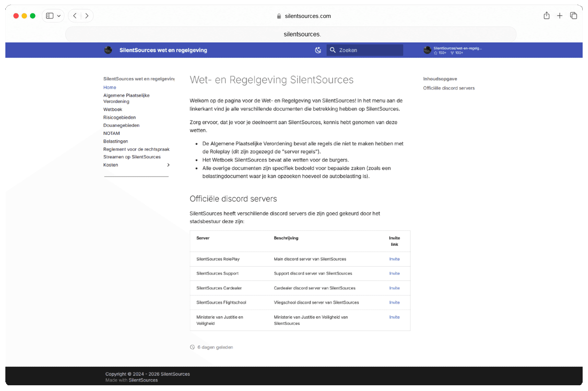Viewport: 588px width, 391px height.
Task: Click the Officiële discord servers page heading
Action: coord(233,199)
